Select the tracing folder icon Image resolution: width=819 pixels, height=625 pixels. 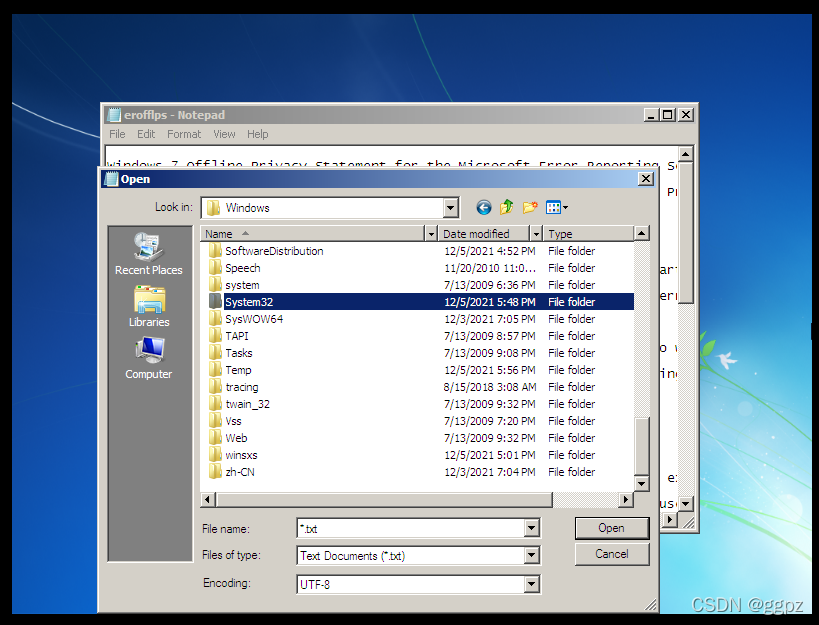215,387
